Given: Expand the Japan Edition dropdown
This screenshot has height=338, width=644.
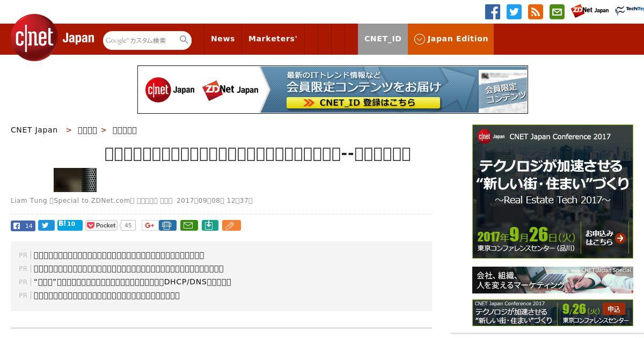Looking at the screenshot, I should click(451, 39).
